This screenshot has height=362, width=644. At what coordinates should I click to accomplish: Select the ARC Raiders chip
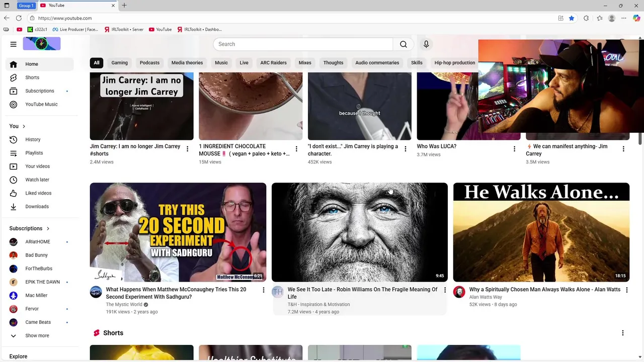(273, 63)
